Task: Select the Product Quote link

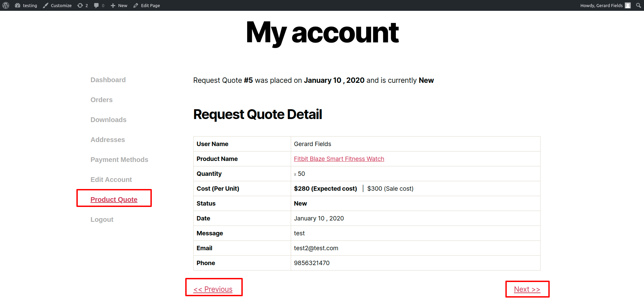Action: coord(114,200)
